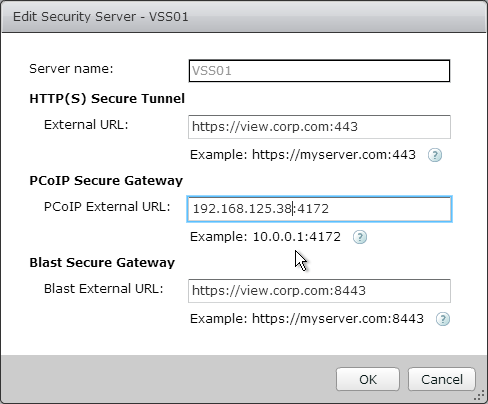Click the example text https://myserver.com:443
488x404 pixels.
[x=334, y=155]
